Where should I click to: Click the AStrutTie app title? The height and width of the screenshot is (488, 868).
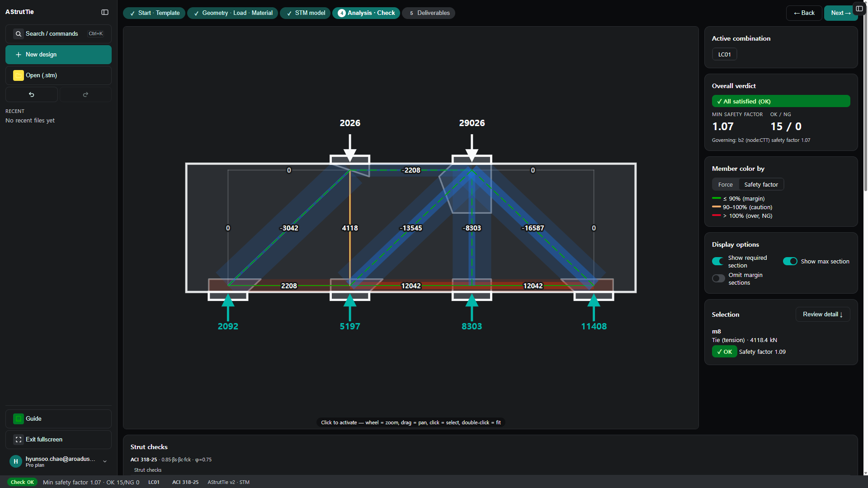click(x=19, y=12)
